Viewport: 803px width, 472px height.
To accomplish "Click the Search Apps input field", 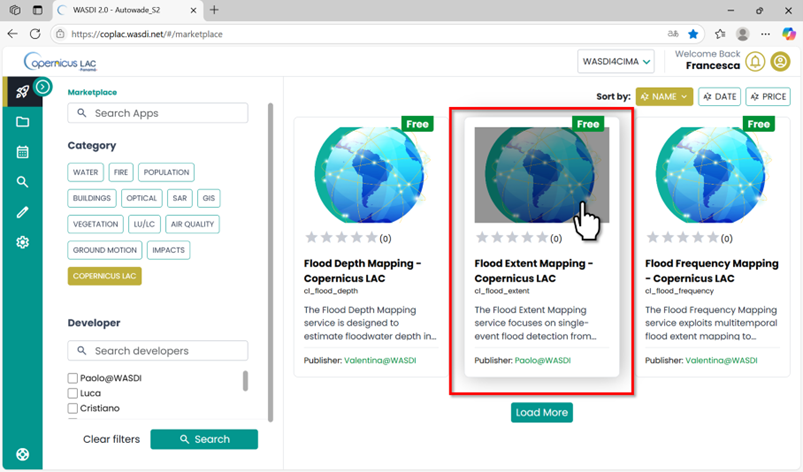I will click(158, 113).
